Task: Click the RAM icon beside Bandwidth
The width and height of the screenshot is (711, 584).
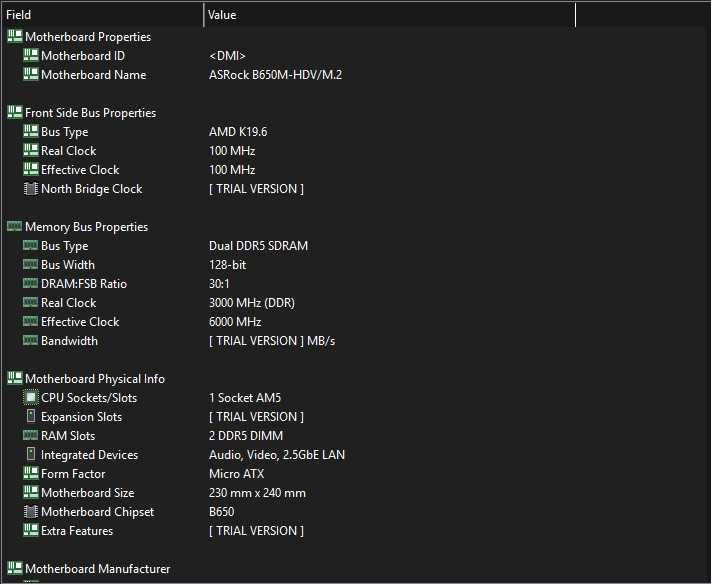Action: click(x=30, y=340)
